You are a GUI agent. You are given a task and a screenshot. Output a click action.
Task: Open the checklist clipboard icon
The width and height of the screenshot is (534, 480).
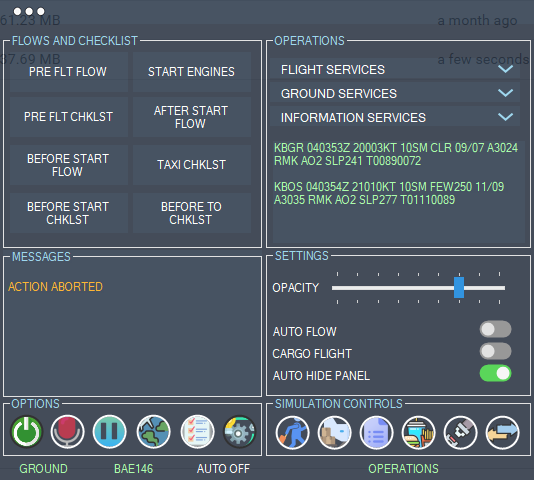[198, 432]
